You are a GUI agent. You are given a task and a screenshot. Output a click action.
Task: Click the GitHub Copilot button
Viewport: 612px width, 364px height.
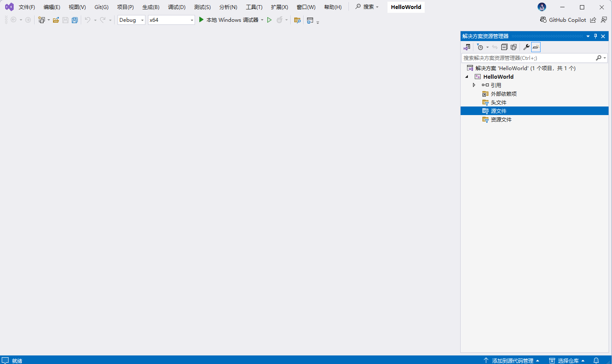click(x=563, y=20)
